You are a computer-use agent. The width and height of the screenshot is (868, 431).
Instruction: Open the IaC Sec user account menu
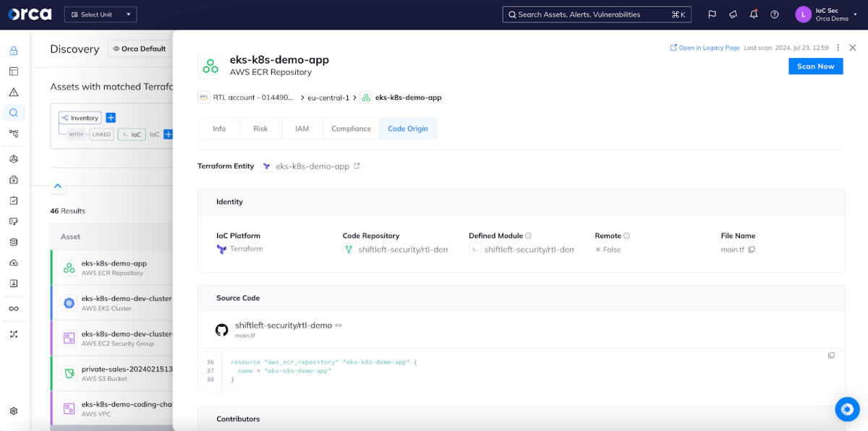(x=826, y=14)
